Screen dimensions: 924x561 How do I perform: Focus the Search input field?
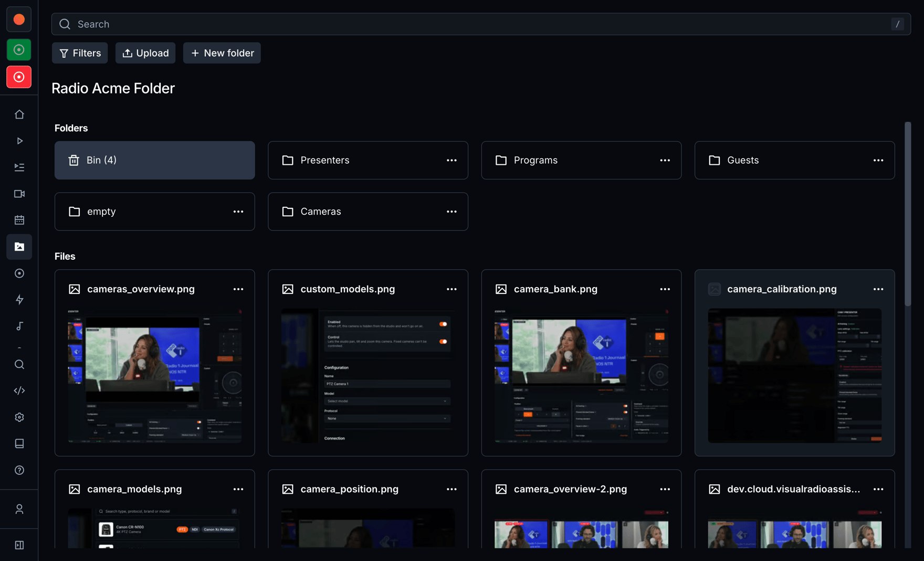click(481, 24)
